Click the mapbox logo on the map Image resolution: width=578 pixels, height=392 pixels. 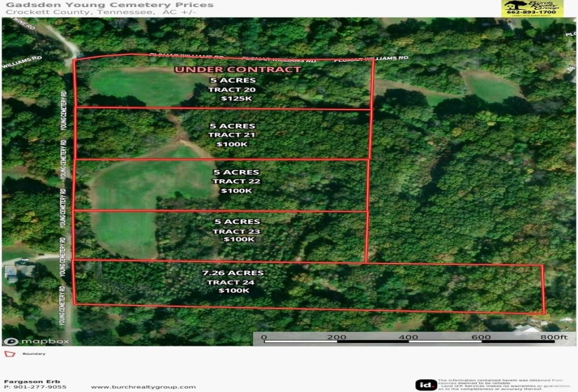tap(36, 342)
